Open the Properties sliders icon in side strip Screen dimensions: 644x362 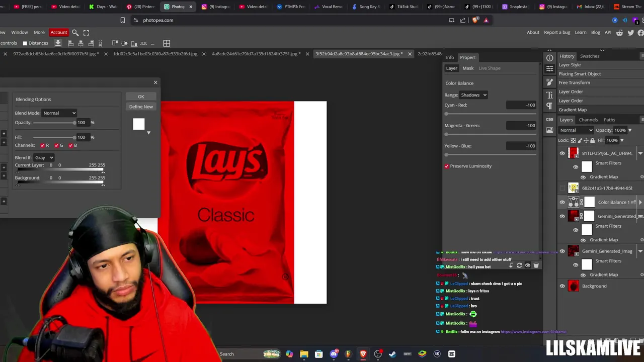[549, 69]
